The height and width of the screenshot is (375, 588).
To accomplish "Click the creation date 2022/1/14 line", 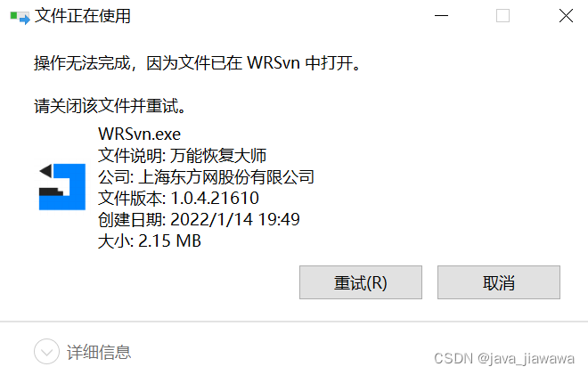I will pos(199,219).
